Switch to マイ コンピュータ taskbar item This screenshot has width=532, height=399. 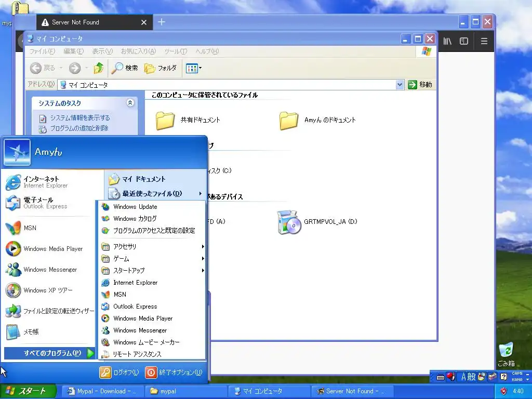tap(270, 391)
